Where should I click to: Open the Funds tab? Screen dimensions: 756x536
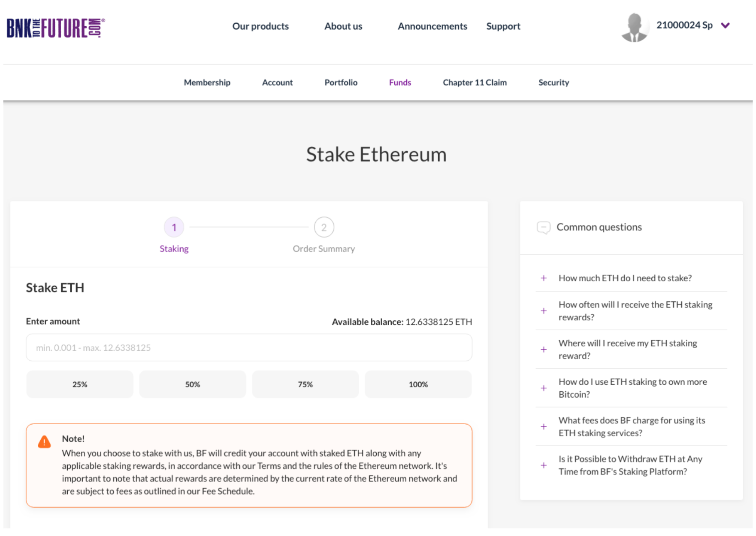click(x=400, y=82)
